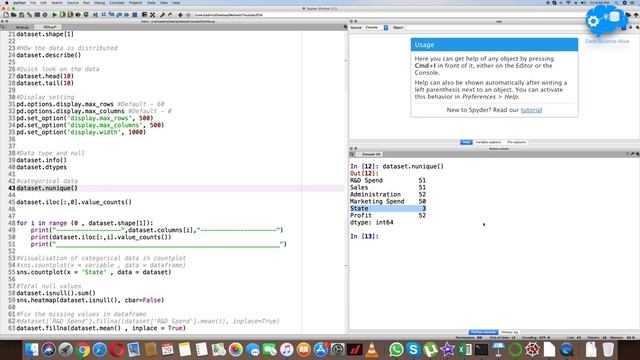This screenshot has width=640, height=360.
Task: Run current cell and advance to the next
Action: (x=70, y=15)
